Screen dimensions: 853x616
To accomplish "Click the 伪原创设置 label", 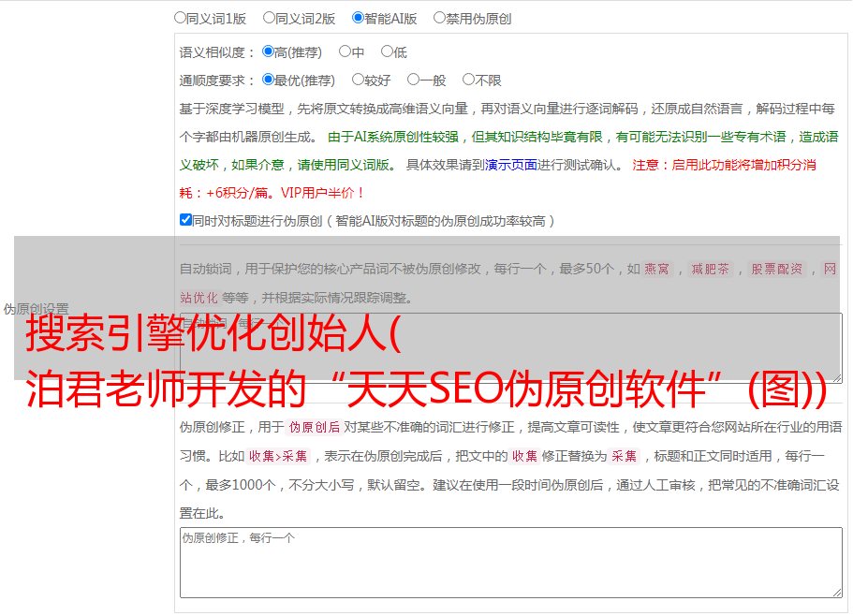I will [36, 309].
